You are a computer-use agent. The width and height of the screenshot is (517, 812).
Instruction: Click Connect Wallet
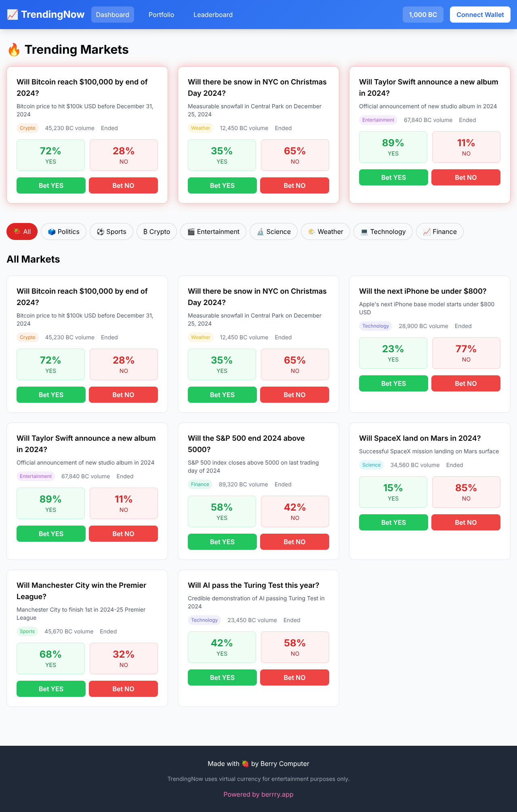pyautogui.click(x=480, y=15)
